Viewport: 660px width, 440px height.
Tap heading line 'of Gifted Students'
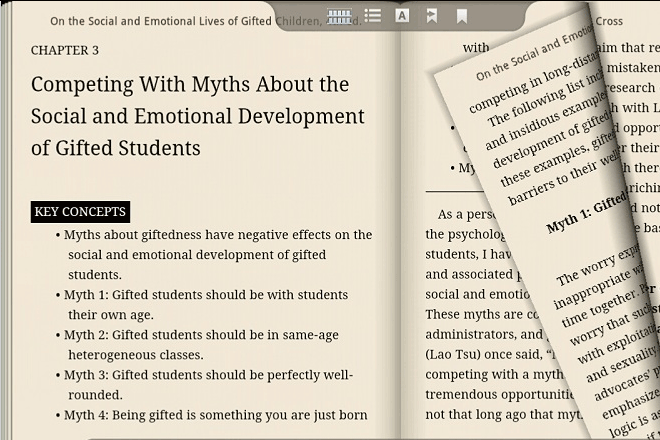116,148
